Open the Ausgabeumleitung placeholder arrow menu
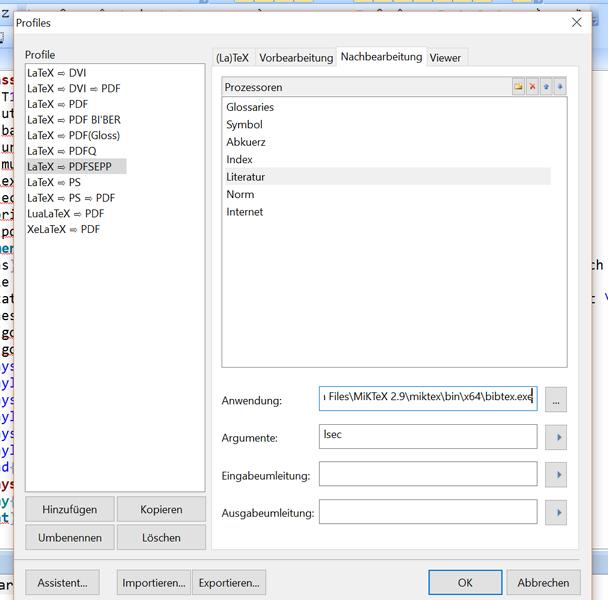 557,513
